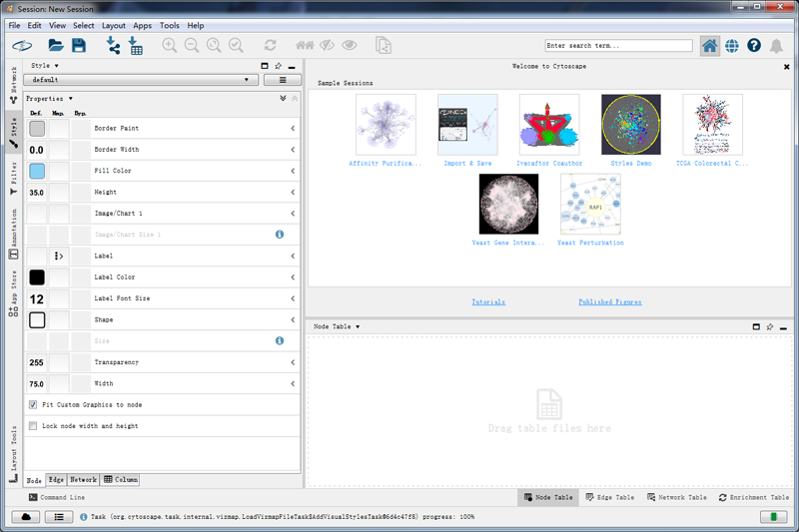This screenshot has width=799, height=532.
Task: Open the Yeast Perturbation sample session
Action: 590,205
